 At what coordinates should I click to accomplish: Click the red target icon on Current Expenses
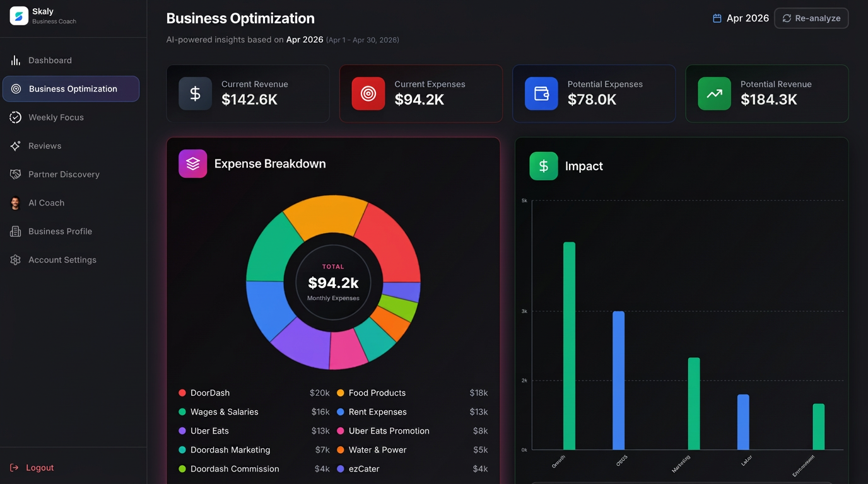coord(368,94)
